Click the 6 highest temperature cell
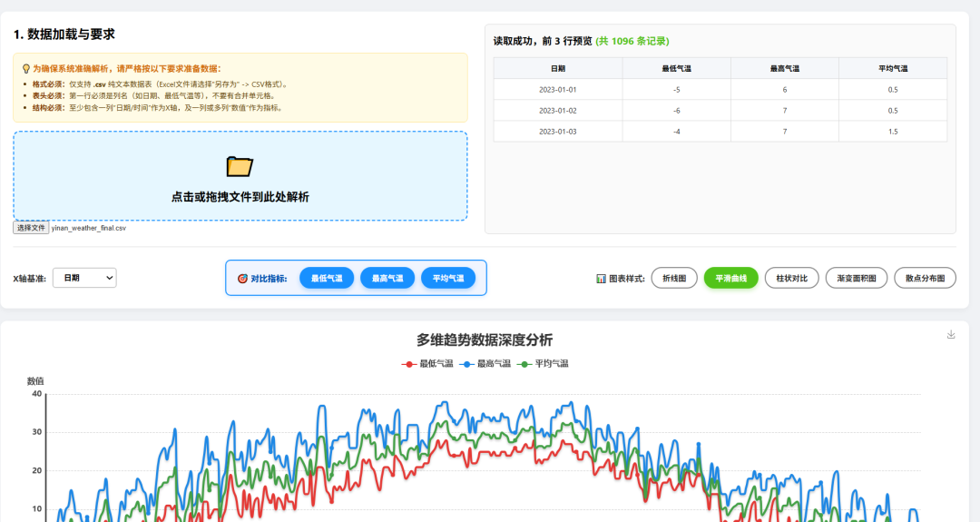Viewport: 980px width, 522px height. pos(785,89)
